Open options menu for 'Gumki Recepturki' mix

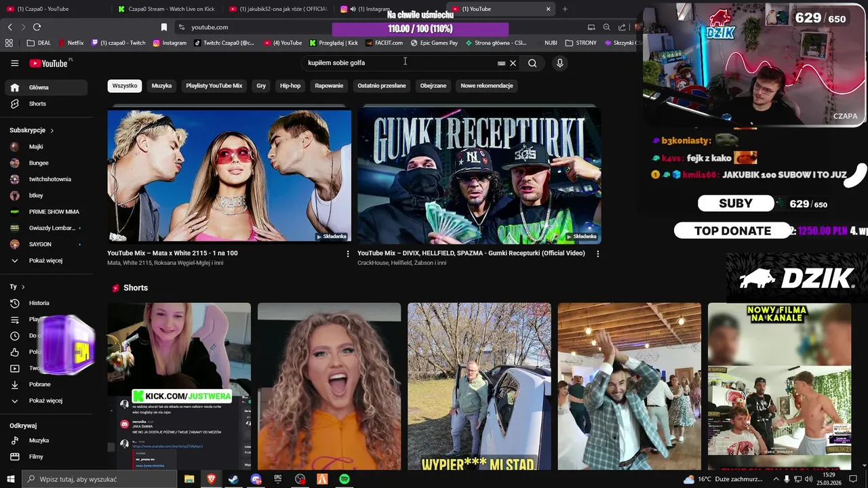pyautogui.click(x=597, y=253)
